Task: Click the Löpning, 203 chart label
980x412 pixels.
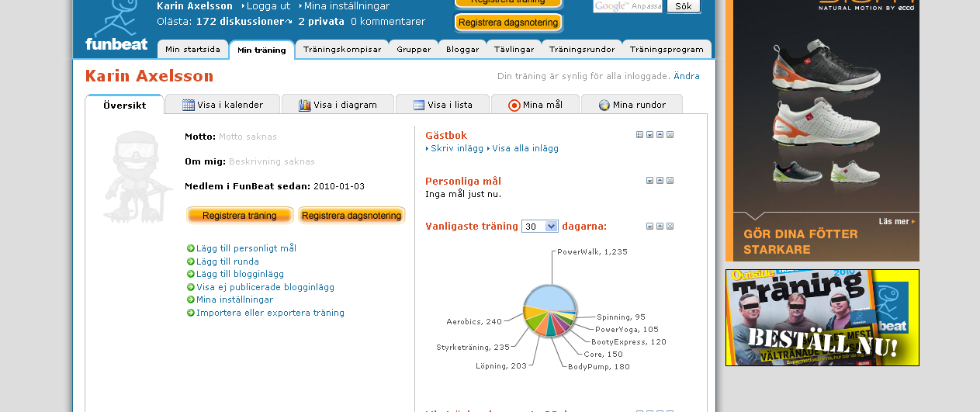Action: [501, 366]
